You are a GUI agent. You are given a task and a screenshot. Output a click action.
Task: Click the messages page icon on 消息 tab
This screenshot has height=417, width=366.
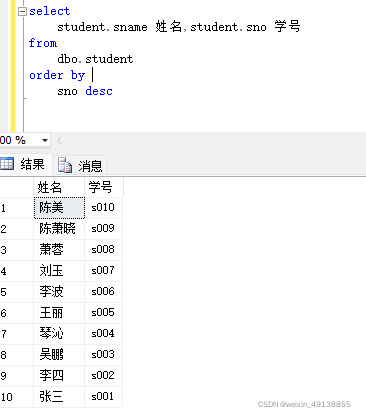point(65,165)
